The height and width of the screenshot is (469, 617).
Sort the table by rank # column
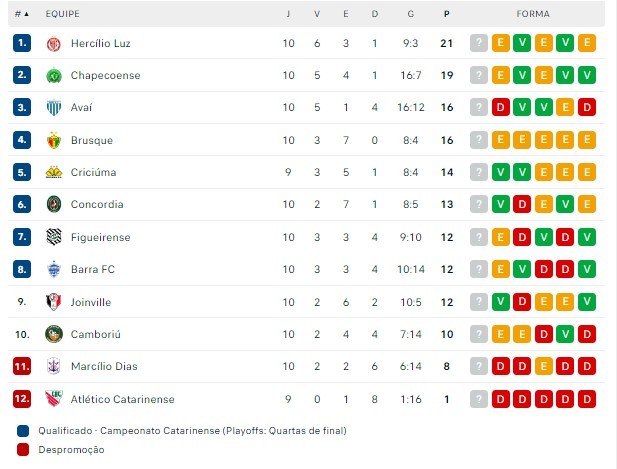[22, 14]
